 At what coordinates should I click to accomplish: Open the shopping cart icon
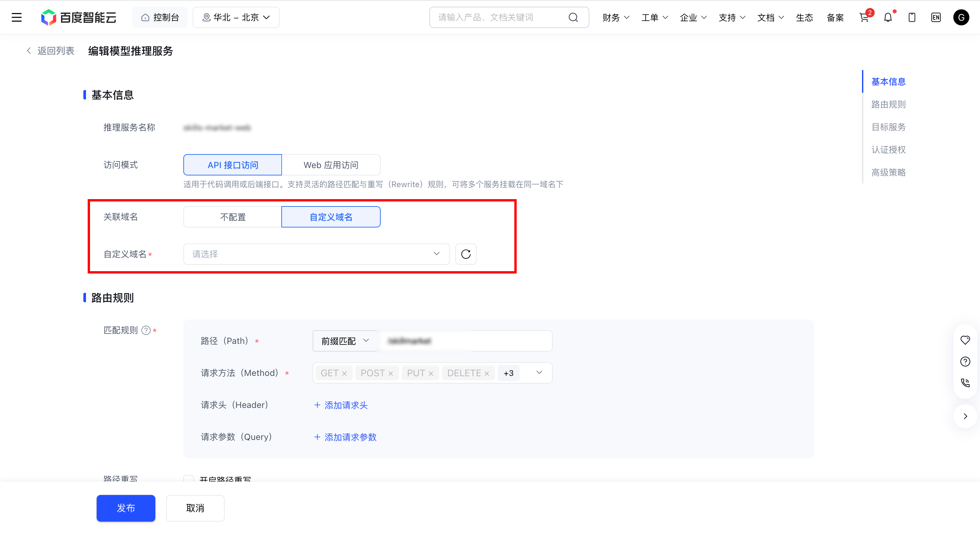(864, 18)
